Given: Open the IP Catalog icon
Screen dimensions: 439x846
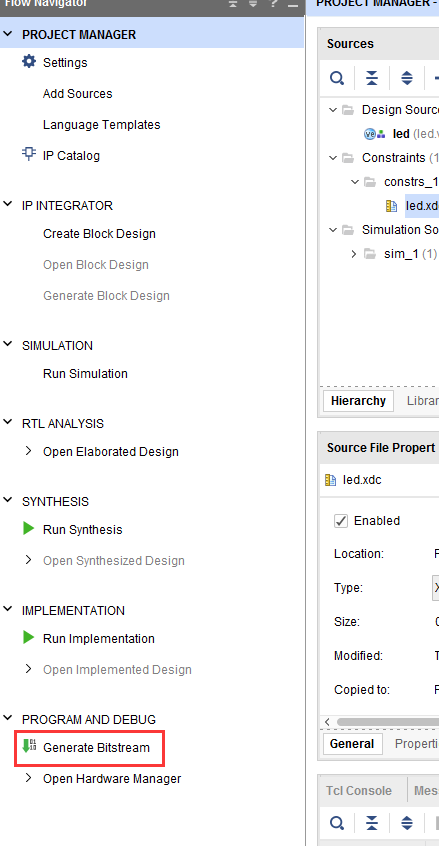Looking at the screenshot, I should coord(29,154).
